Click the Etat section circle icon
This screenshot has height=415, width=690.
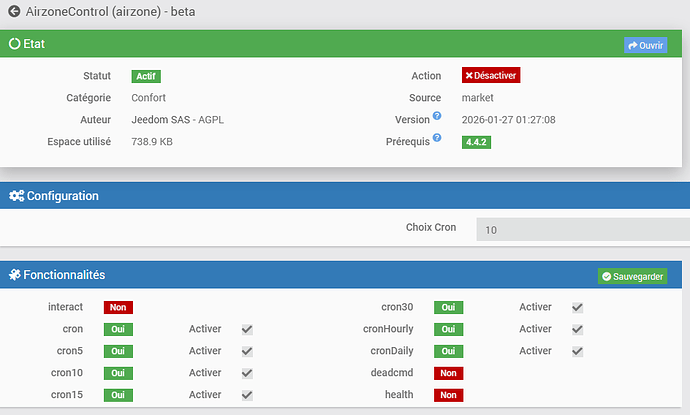(x=14, y=44)
